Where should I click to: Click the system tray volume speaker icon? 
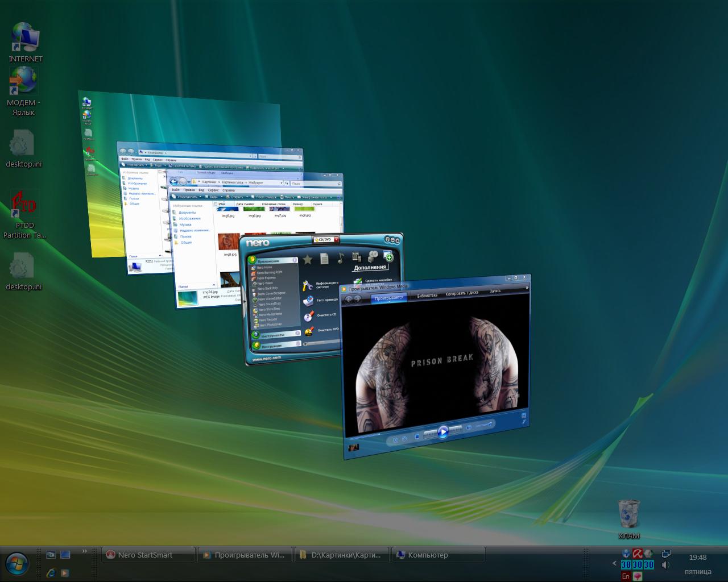point(665,565)
